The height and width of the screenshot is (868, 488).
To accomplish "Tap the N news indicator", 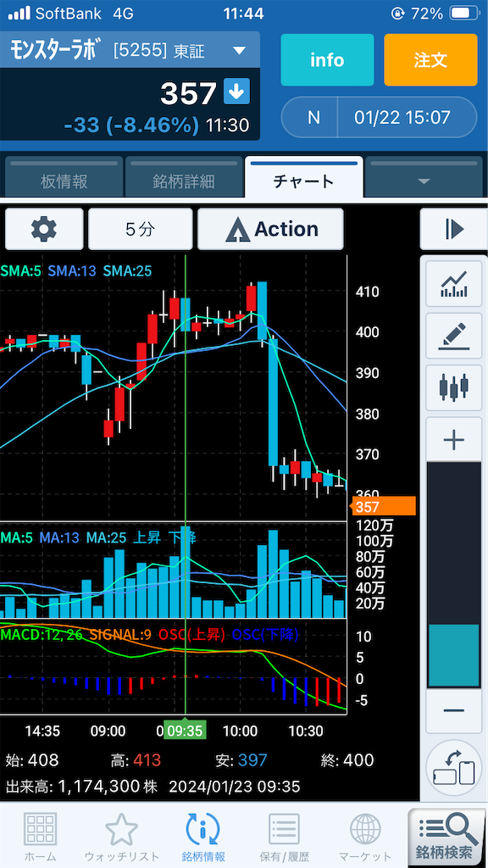I will [313, 117].
